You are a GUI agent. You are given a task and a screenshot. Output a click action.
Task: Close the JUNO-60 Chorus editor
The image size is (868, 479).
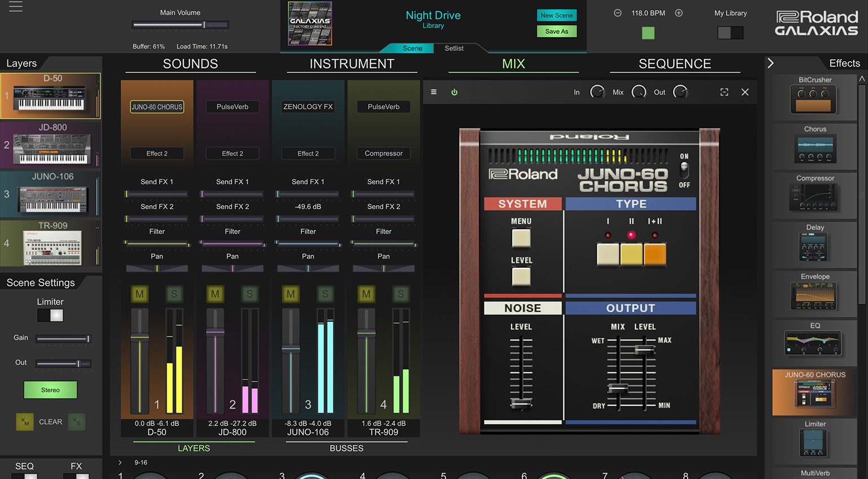tap(745, 92)
